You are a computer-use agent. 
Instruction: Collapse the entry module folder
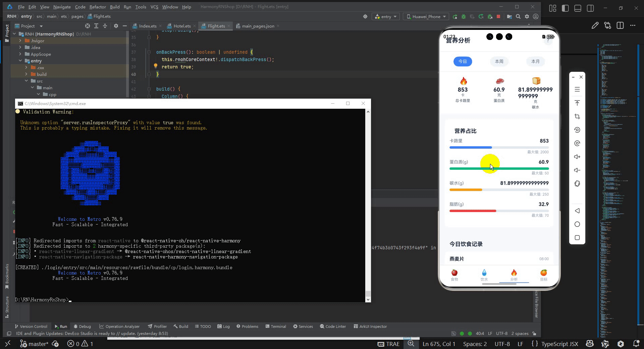click(x=20, y=61)
